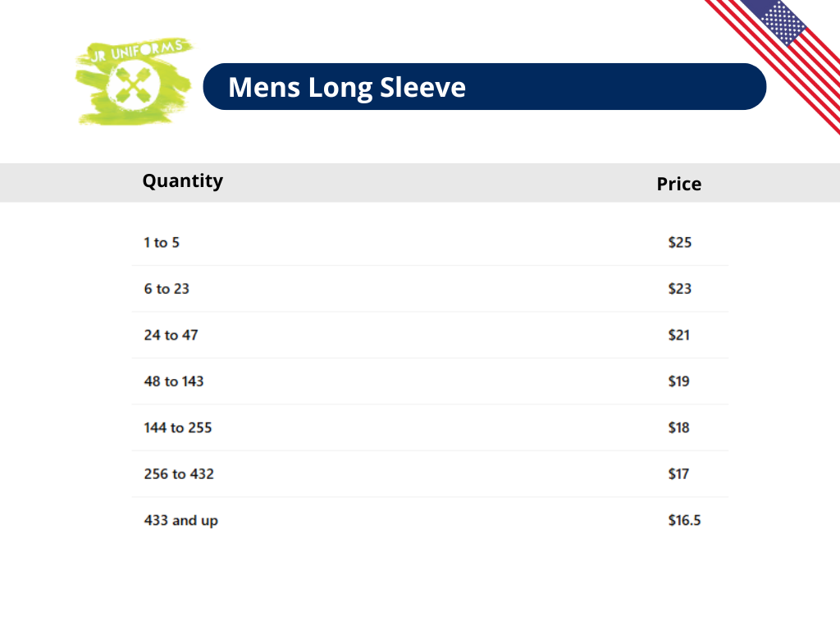Select the 433 and up quantity row
Viewport: 840px width, 630px height.
tap(181, 521)
